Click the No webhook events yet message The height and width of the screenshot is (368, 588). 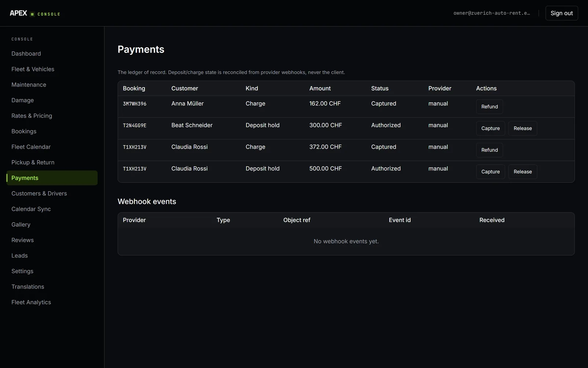coord(346,241)
